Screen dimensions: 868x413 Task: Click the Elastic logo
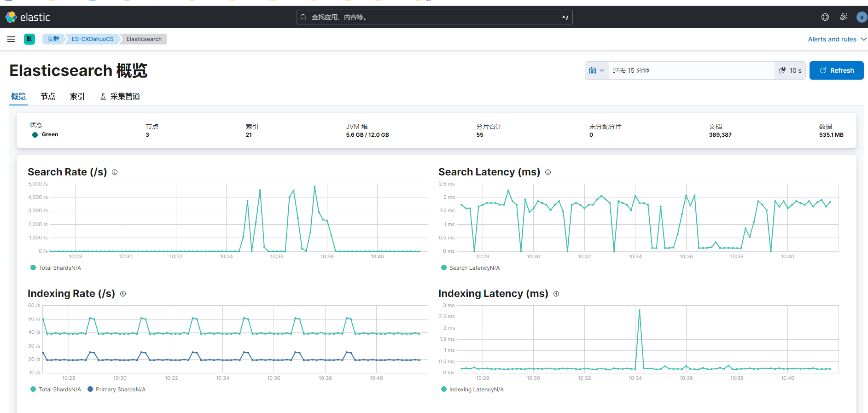click(x=28, y=17)
